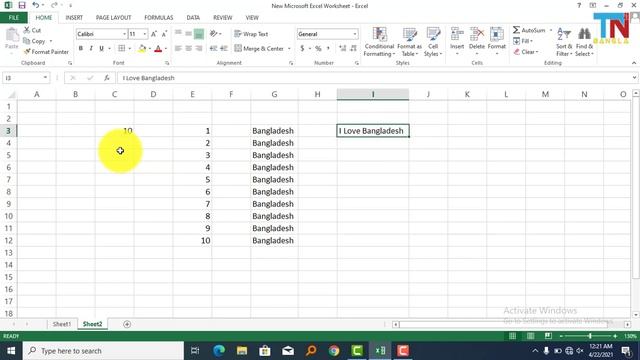Open the FILE tab
Image resolution: width=640 pixels, height=360 pixels.
13,18
